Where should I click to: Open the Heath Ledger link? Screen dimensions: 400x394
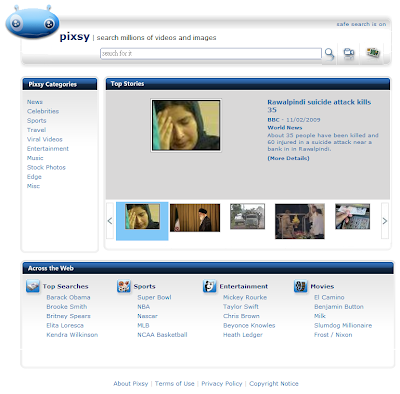click(243, 335)
